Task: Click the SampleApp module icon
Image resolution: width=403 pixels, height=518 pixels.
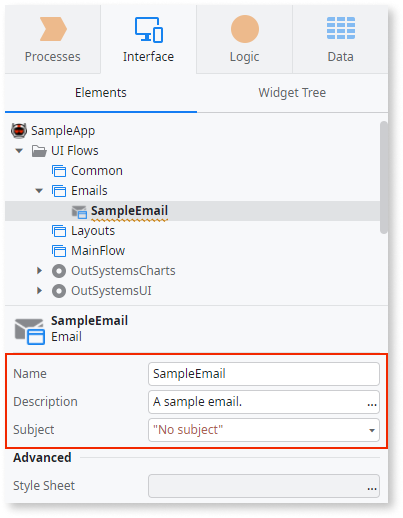Action: point(19,130)
